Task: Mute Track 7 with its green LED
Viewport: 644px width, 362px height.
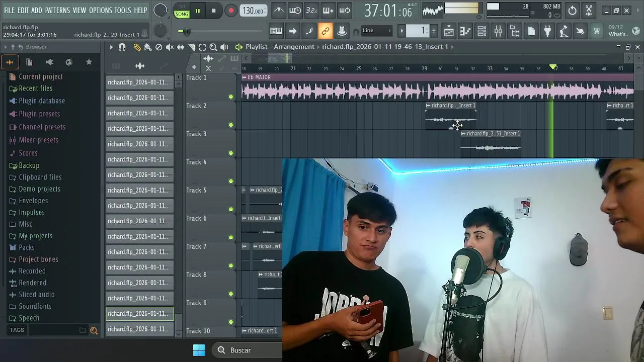Action: pos(231,265)
